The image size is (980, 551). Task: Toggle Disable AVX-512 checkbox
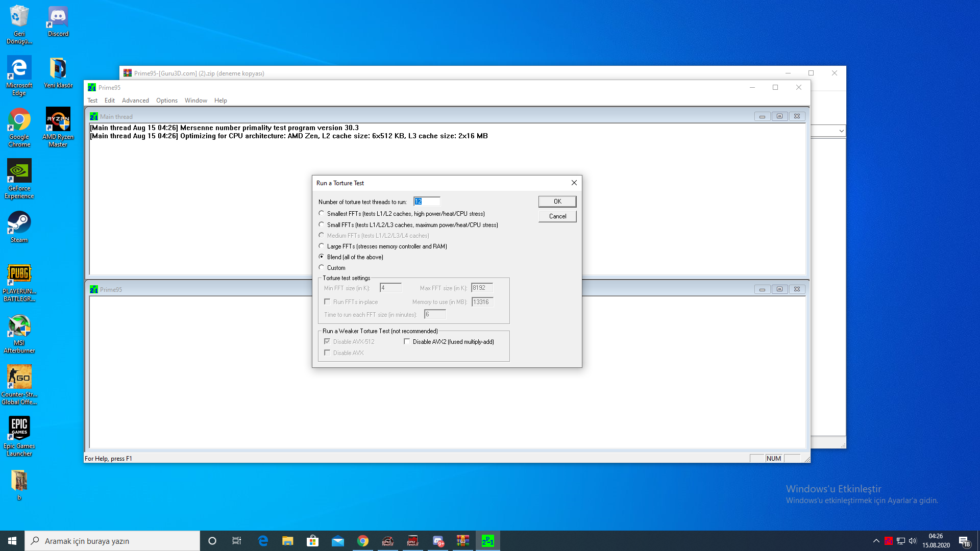click(x=327, y=341)
